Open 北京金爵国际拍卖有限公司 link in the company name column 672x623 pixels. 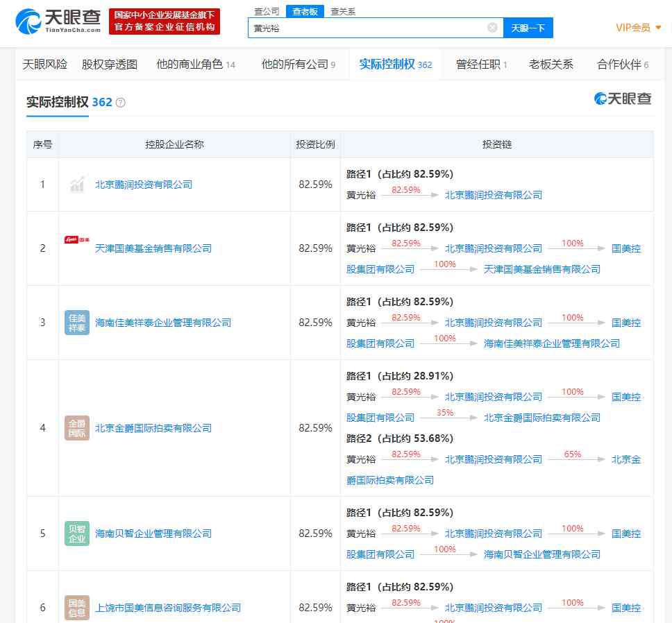coord(153,428)
